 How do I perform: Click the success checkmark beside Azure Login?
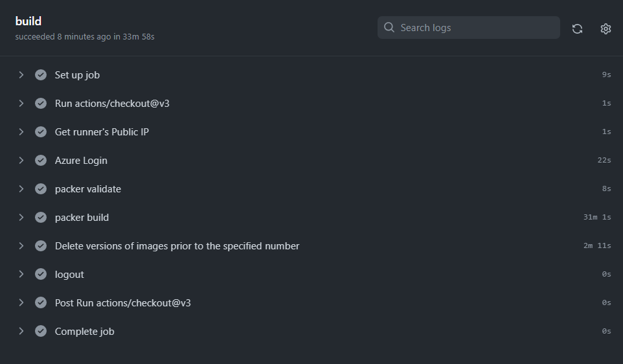[x=41, y=161]
